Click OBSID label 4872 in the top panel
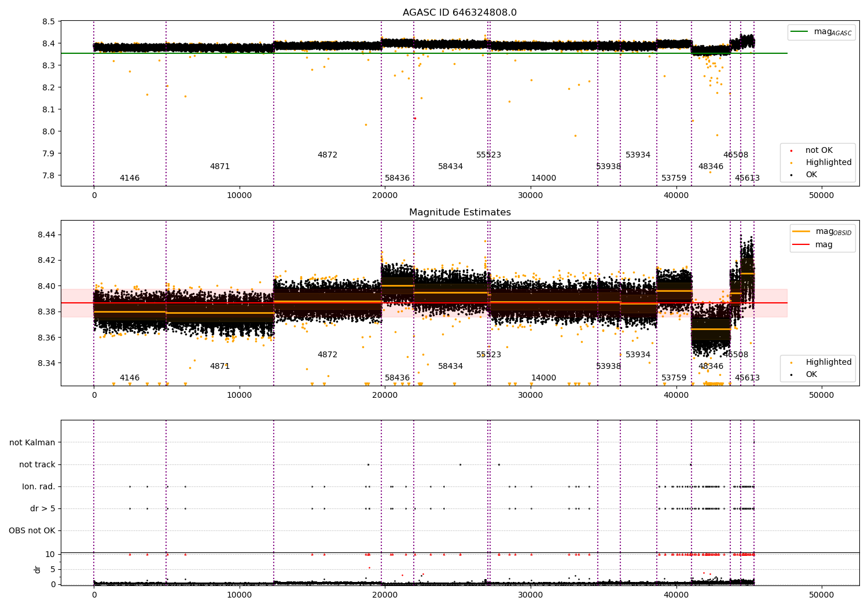 pyautogui.click(x=328, y=155)
